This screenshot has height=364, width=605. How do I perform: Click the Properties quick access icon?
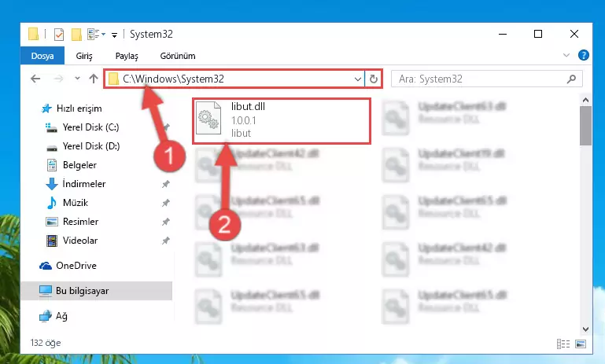[59, 35]
